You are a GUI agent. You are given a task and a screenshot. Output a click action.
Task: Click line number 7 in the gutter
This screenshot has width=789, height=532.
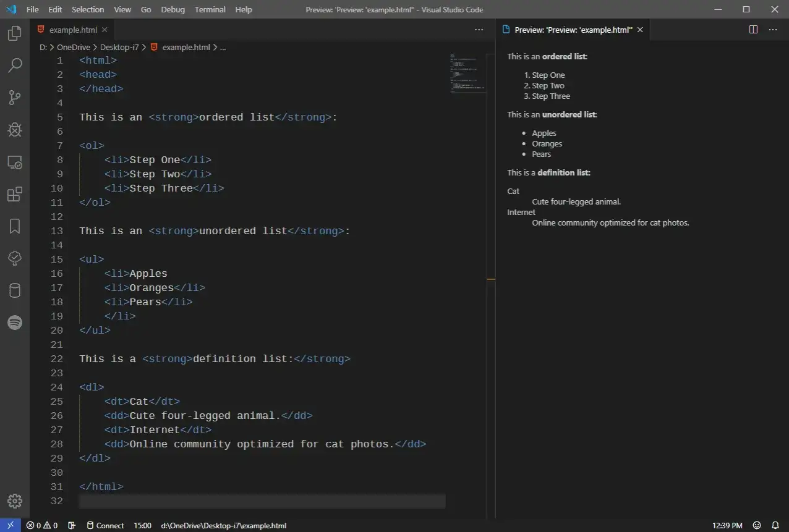click(x=59, y=146)
